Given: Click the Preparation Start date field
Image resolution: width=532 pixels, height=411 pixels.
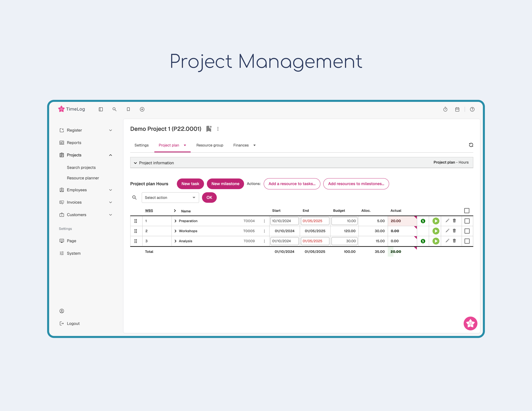Looking at the screenshot, I should [284, 221].
